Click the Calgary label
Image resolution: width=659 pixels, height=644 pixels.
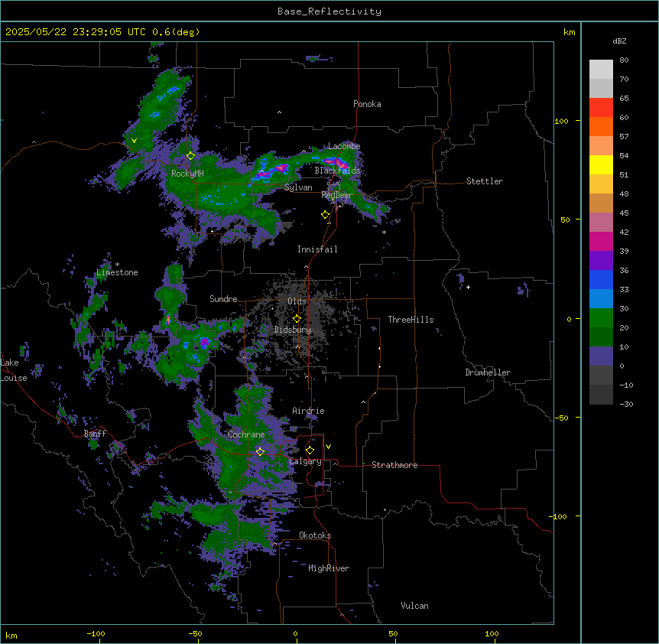tap(306, 461)
